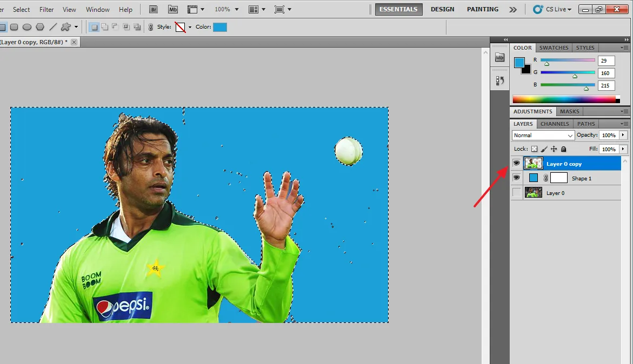
Task: Launch Mini Bridge from top bar Mb icon
Action: 173,9
